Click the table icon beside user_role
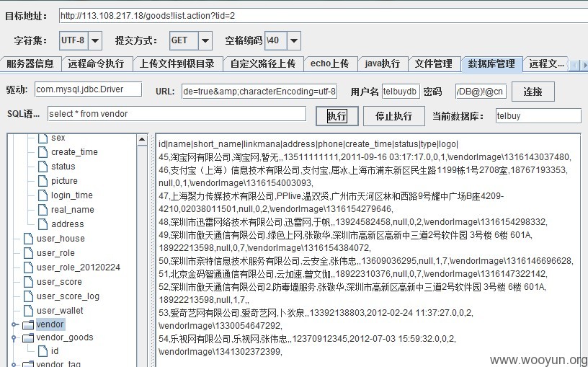This screenshot has height=367, width=588. tap(29, 252)
